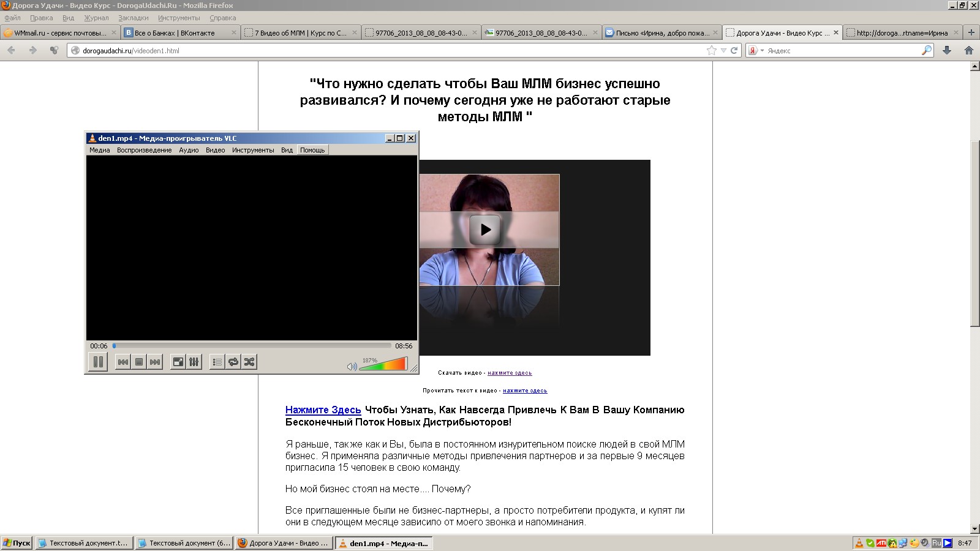Open Firefox Закладки menu
The image size is (980, 551).
click(x=134, y=18)
